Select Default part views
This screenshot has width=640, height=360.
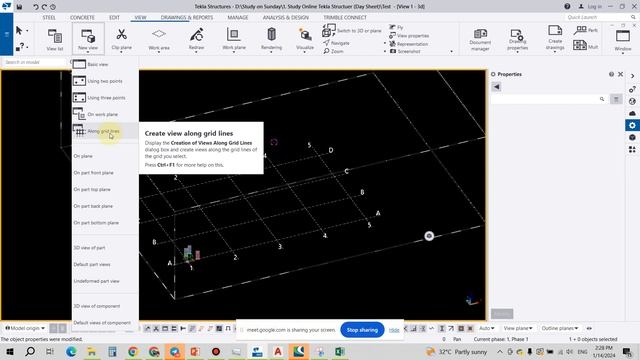click(x=105, y=264)
